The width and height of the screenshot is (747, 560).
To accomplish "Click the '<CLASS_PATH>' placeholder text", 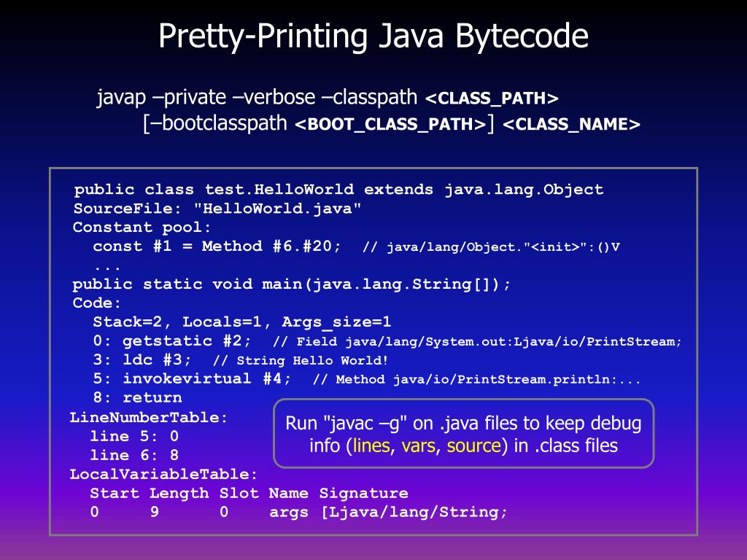I will coord(492,98).
